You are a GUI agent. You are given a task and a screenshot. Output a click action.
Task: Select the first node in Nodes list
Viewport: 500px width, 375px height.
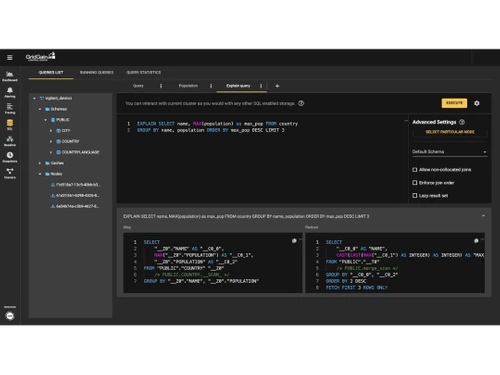(x=75, y=185)
